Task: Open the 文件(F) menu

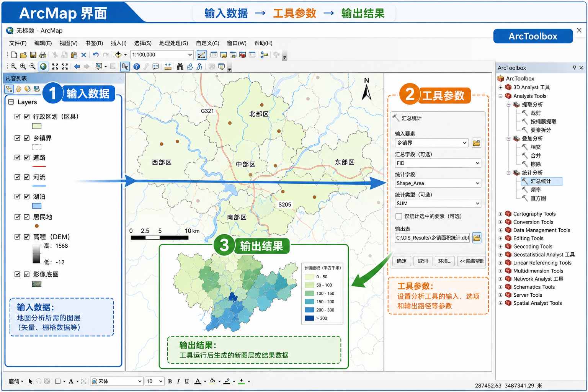Action: pyautogui.click(x=18, y=43)
